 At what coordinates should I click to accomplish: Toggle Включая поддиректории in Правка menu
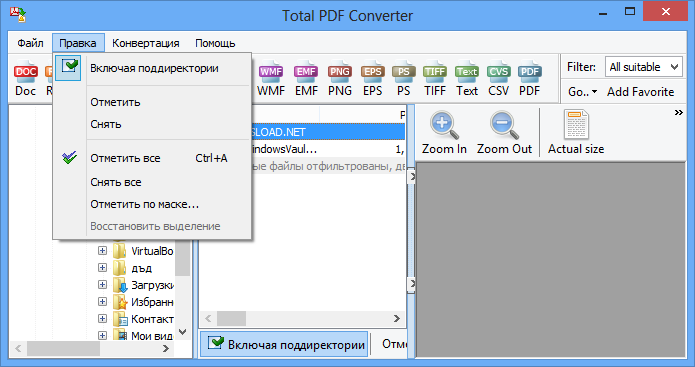tap(152, 68)
